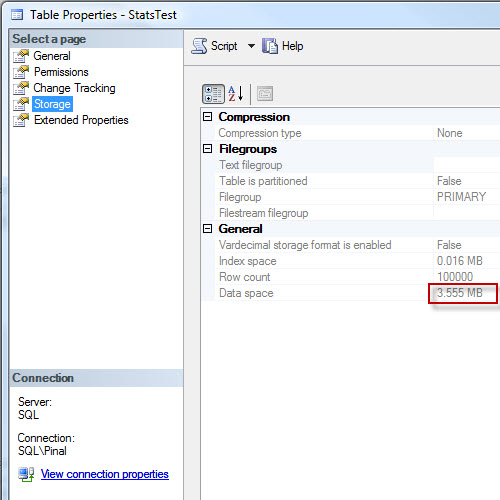The image size is (500, 500).
Task: Click the Script button label
Action: (224, 46)
